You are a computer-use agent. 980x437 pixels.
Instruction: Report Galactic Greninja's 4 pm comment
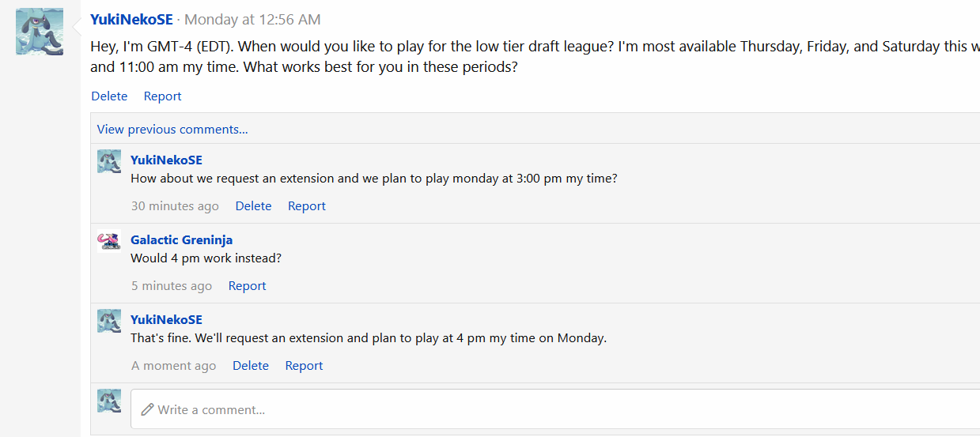point(247,286)
